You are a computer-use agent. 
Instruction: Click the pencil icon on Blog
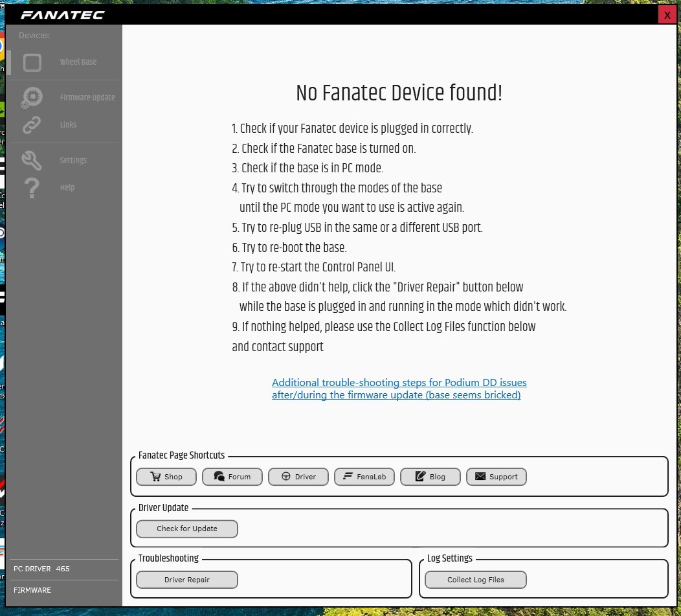coord(420,476)
